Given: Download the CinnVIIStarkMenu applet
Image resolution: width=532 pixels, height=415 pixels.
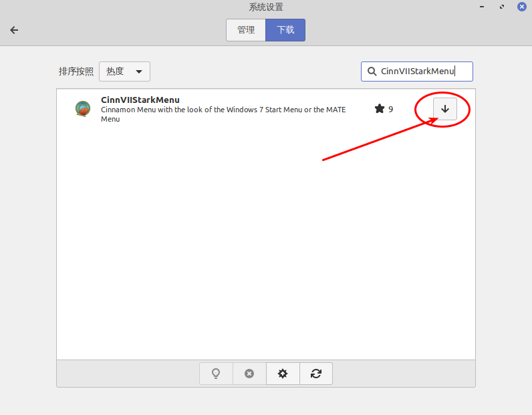Looking at the screenshot, I should pos(445,109).
